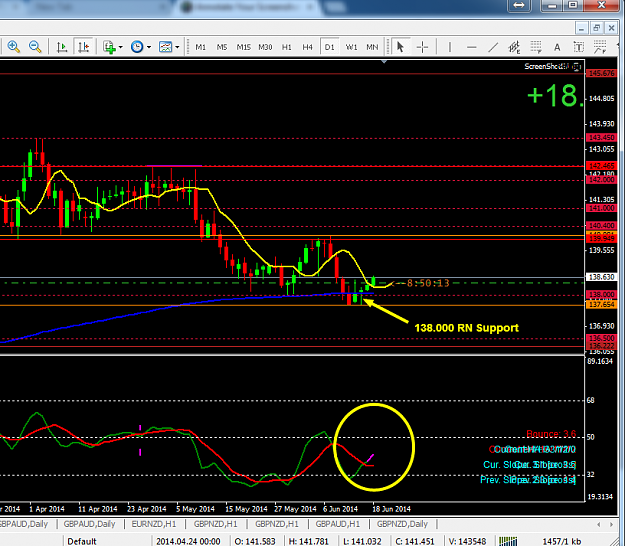
Task: Expand the templates dropdown arrow
Action: tap(177, 47)
